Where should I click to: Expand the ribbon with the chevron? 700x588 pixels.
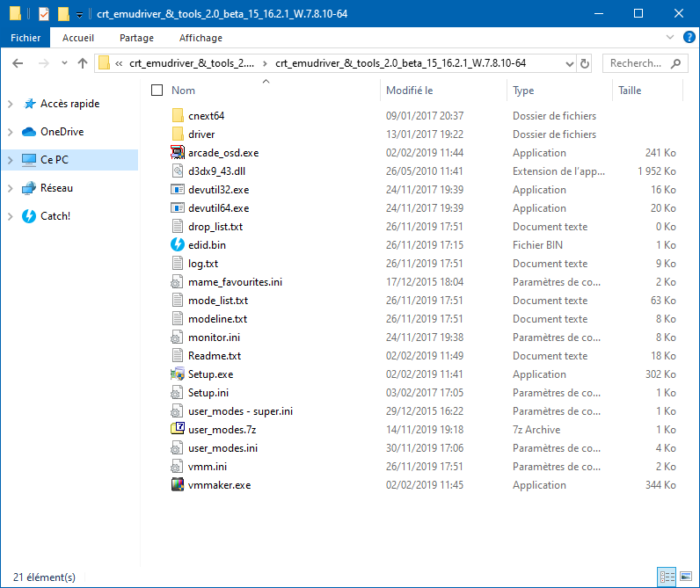670,38
